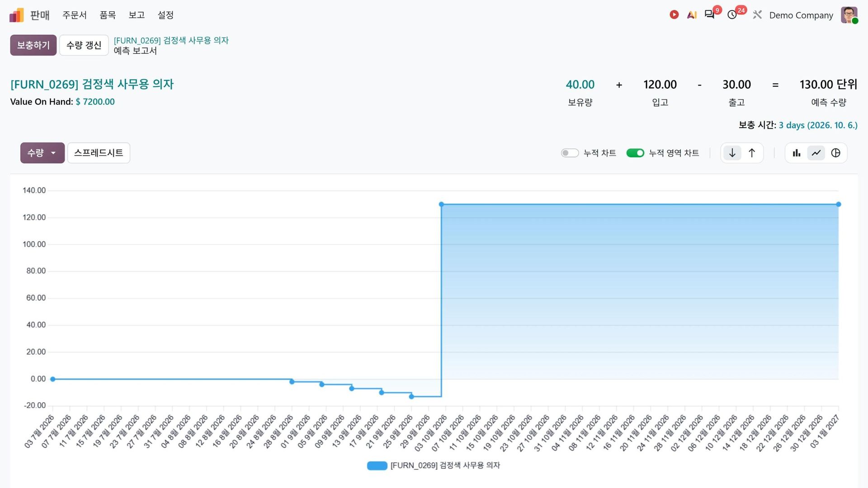Click the 3 days replenishment time link
This screenshot has height=488, width=868.
click(x=818, y=125)
